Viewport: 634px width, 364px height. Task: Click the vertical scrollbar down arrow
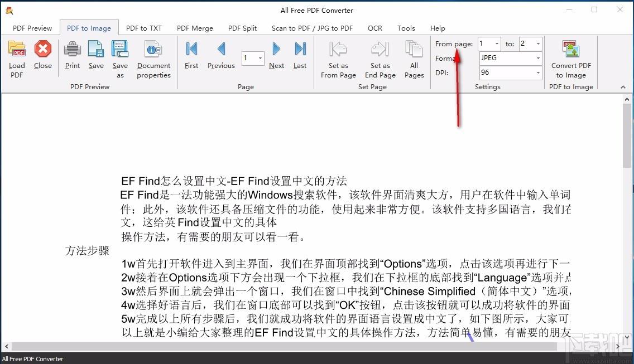click(627, 337)
